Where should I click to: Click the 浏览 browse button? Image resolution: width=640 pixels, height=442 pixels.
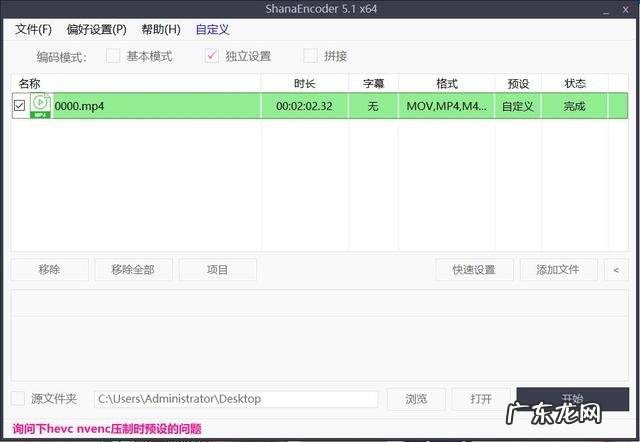(416, 399)
